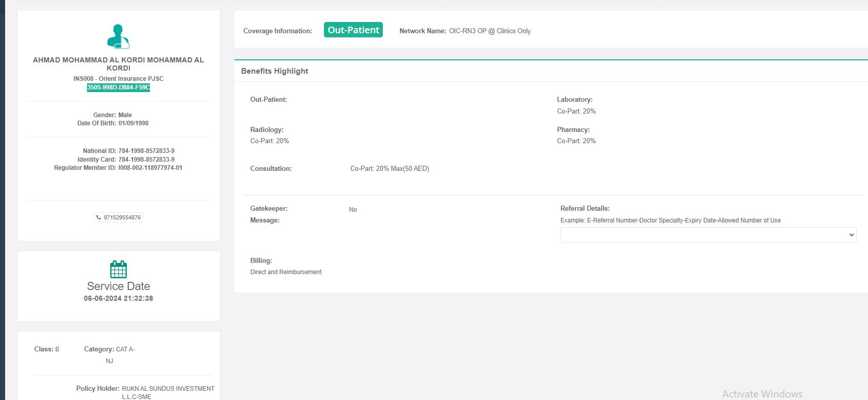Click the patient avatar icon

118,37
